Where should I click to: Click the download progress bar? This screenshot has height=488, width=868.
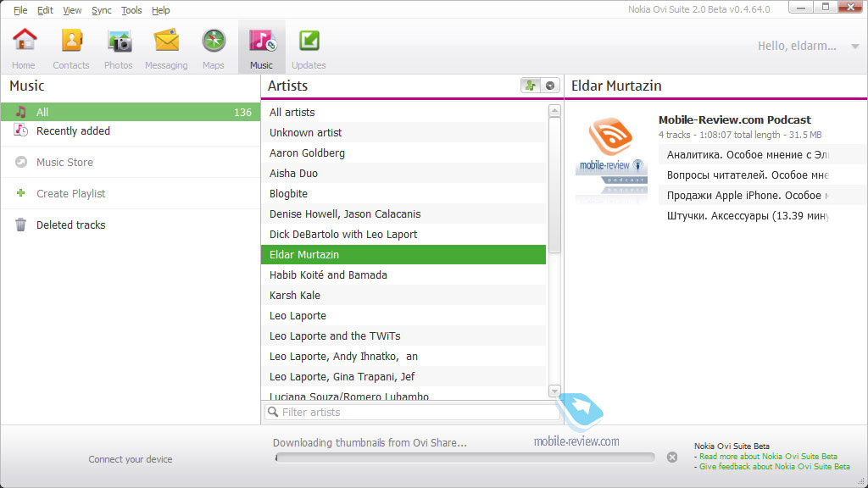click(465, 457)
